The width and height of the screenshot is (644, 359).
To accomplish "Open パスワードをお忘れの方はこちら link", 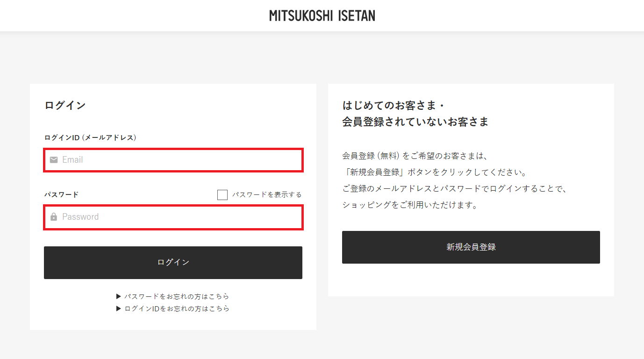I will pyautogui.click(x=177, y=296).
